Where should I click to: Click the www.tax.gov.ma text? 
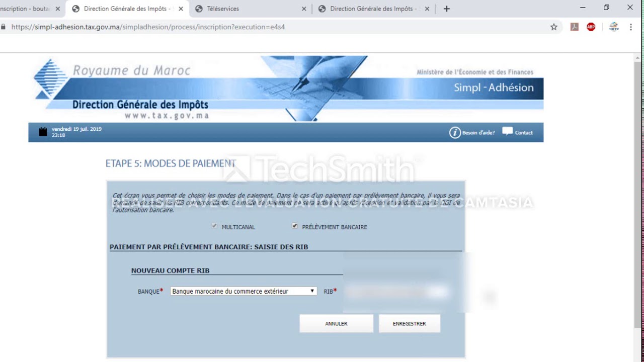coord(167,116)
